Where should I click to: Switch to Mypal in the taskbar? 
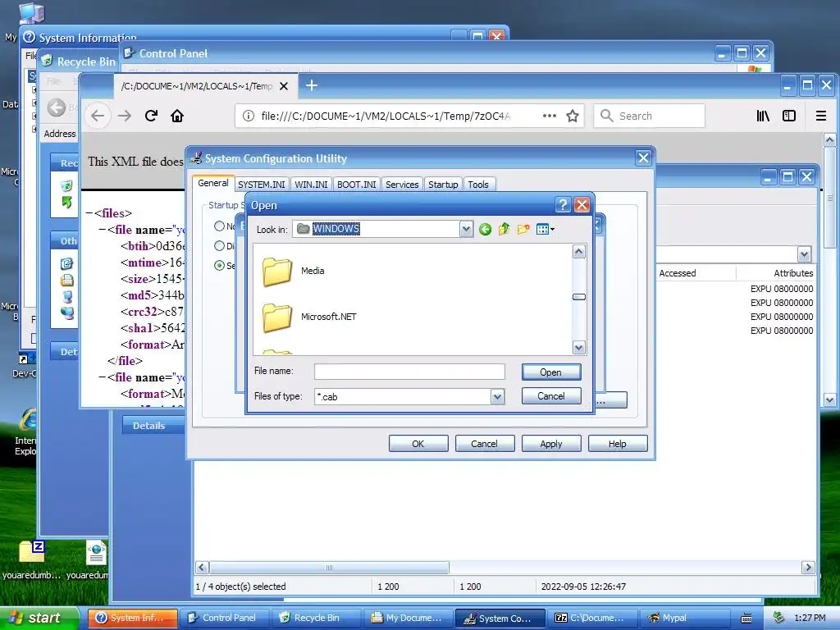pos(686,618)
